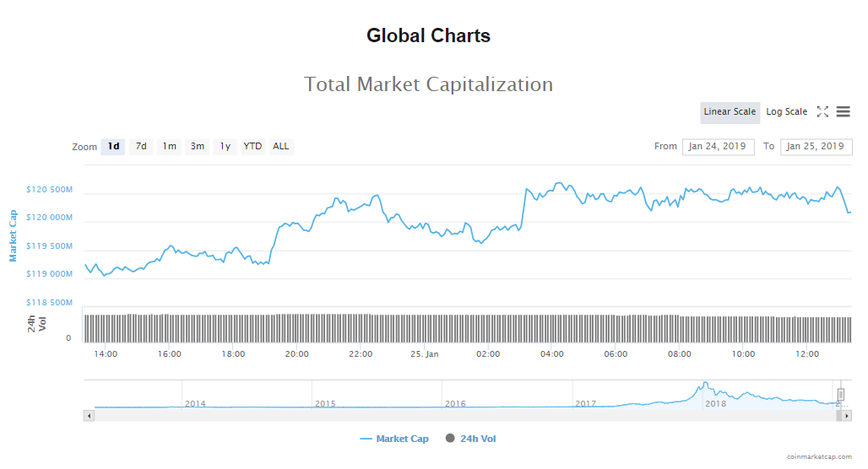This screenshot has height=469, width=868.
Task: Show ALL time range
Action: point(281,147)
